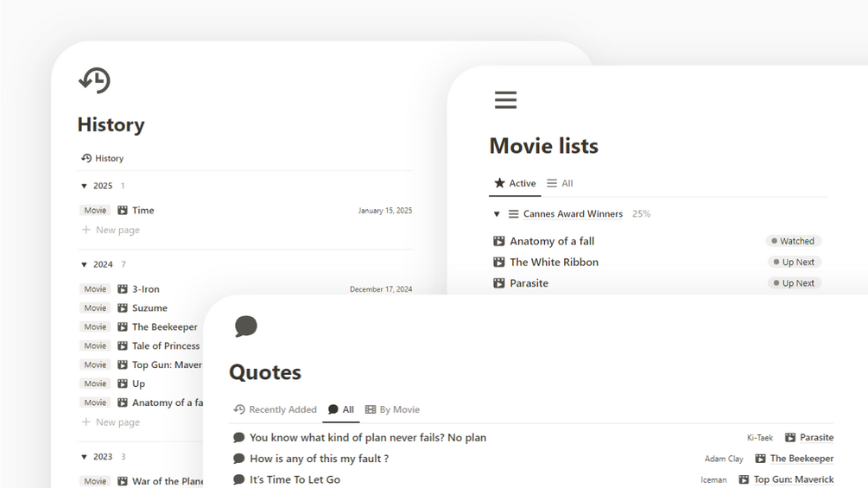This screenshot has height=488, width=868.
Task: Click the date January 15, 2025
Action: [384, 210]
